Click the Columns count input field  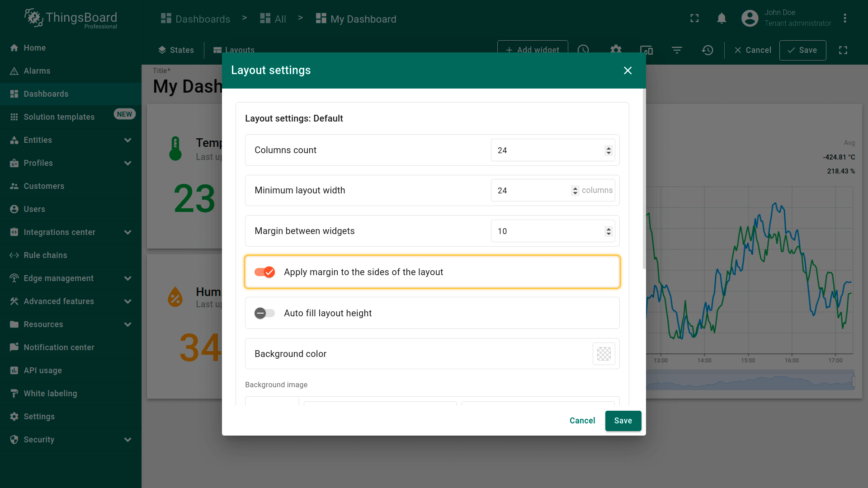547,150
